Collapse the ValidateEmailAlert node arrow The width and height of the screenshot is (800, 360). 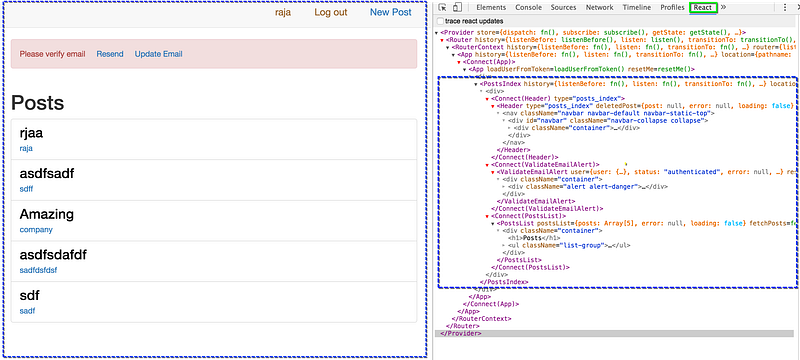493,172
